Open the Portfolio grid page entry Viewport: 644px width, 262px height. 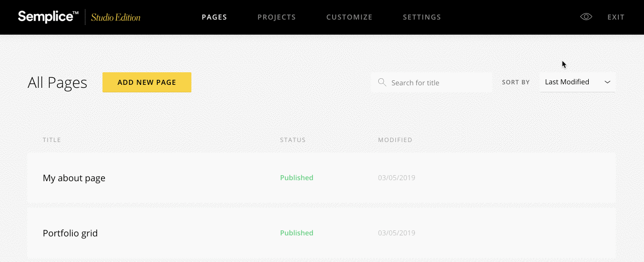tap(70, 233)
